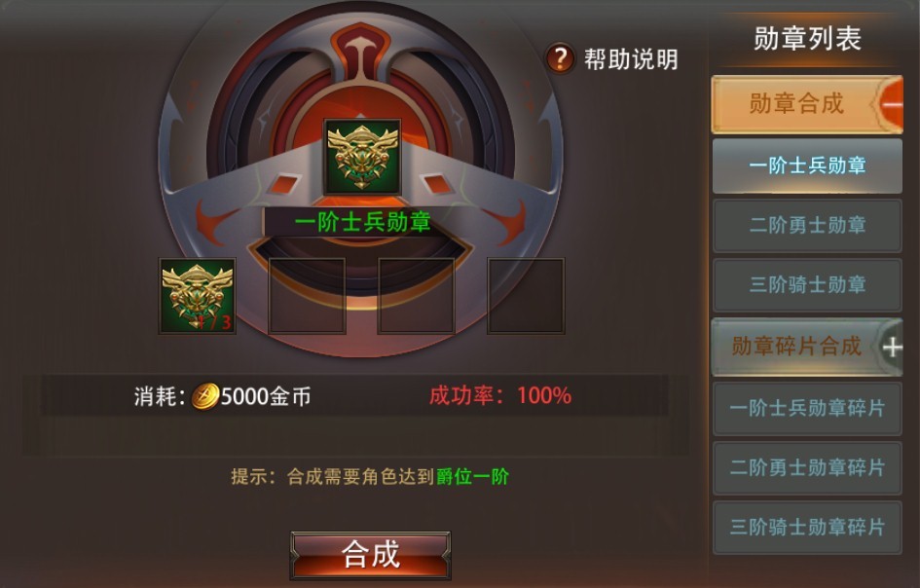
Task: Click the gold coin icon beside 5000金币
Action: pos(205,396)
